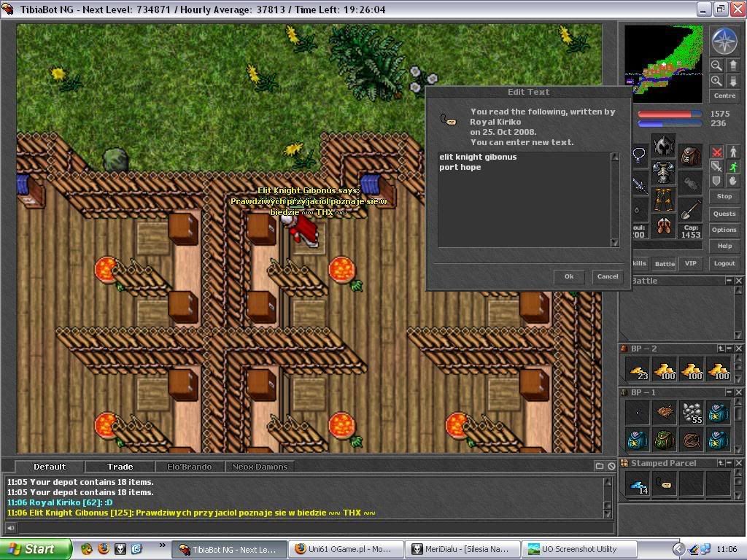Screen dimensions: 747x560
Task: Enable defensive fighting mode shield icon
Action: 716,181
